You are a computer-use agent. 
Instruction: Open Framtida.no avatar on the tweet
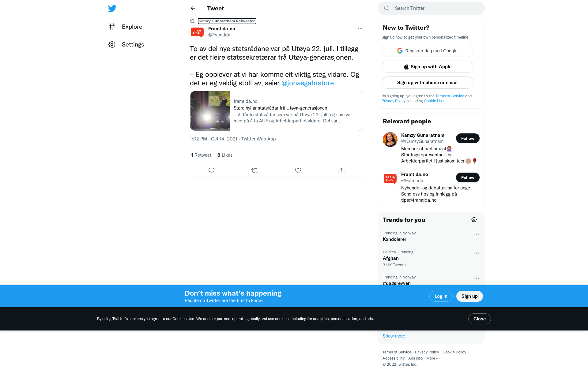click(x=197, y=32)
